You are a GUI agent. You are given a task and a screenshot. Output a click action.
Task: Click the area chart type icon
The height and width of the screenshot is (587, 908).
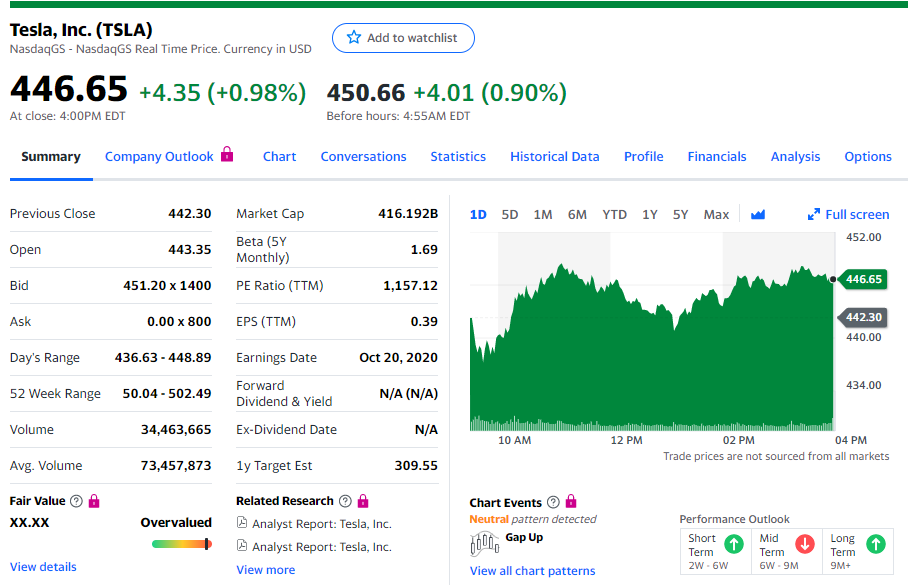click(x=757, y=214)
